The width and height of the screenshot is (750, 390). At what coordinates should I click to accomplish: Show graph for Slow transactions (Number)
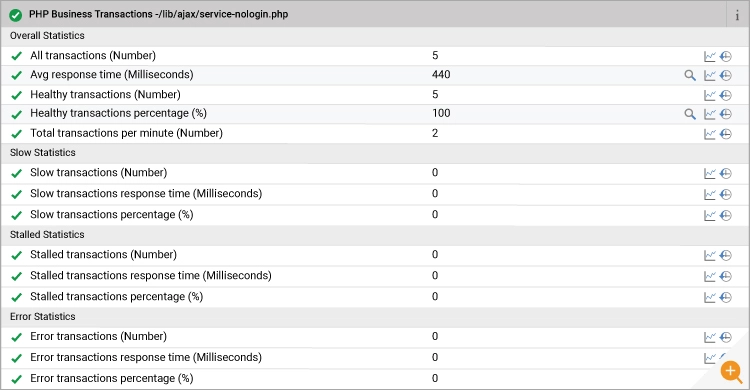(710, 173)
